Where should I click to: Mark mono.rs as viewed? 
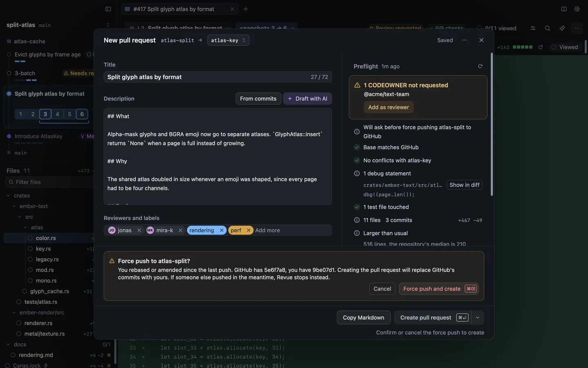click(30, 280)
